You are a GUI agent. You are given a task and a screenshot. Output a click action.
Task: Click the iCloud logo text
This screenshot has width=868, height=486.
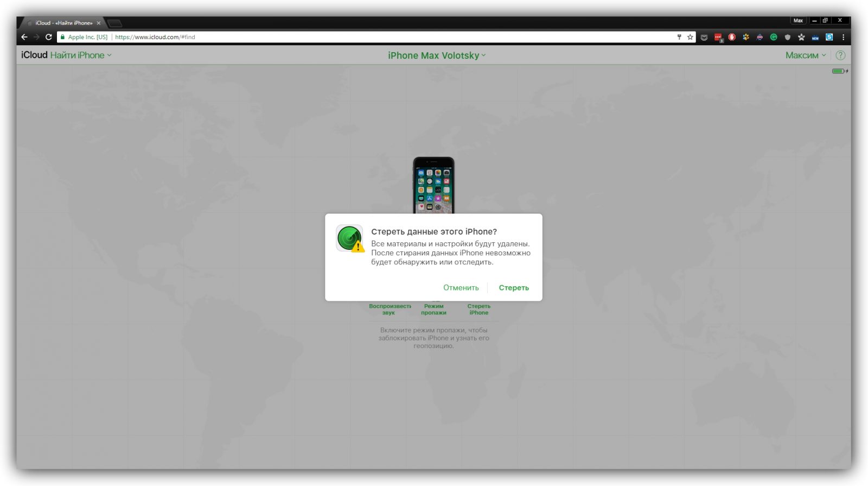tap(34, 55)
